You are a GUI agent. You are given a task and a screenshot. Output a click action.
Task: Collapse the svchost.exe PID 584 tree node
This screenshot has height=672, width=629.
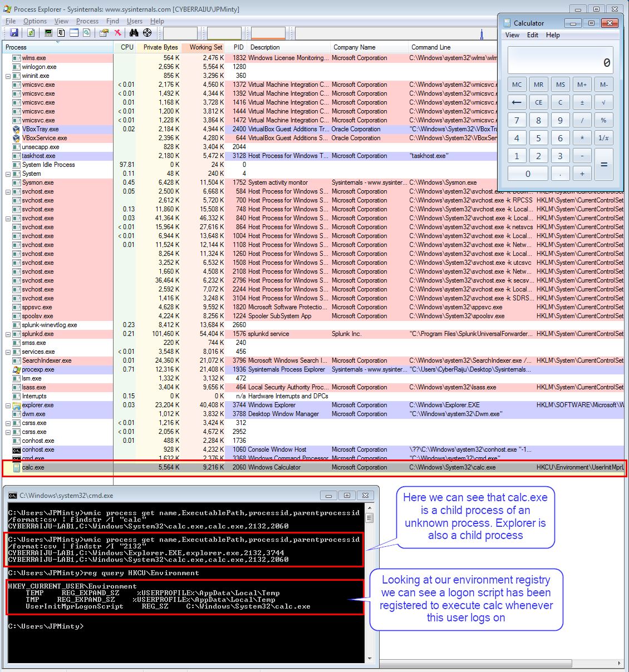click(8, 191)
